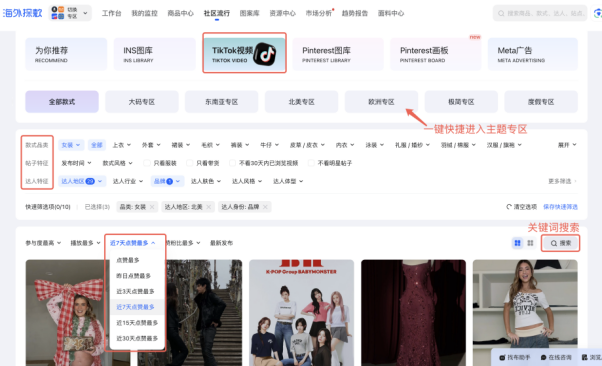The width and height of the screenshot is (602, 366).
Task: Open the 工作台 menu
Action: click(111, 13)
